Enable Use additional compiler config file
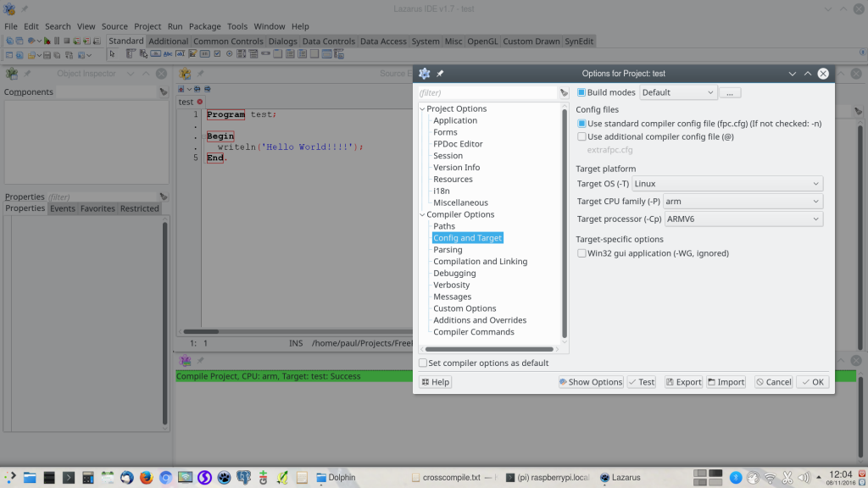868x488 pixels. pyautogui.click(x=581, y=136)
